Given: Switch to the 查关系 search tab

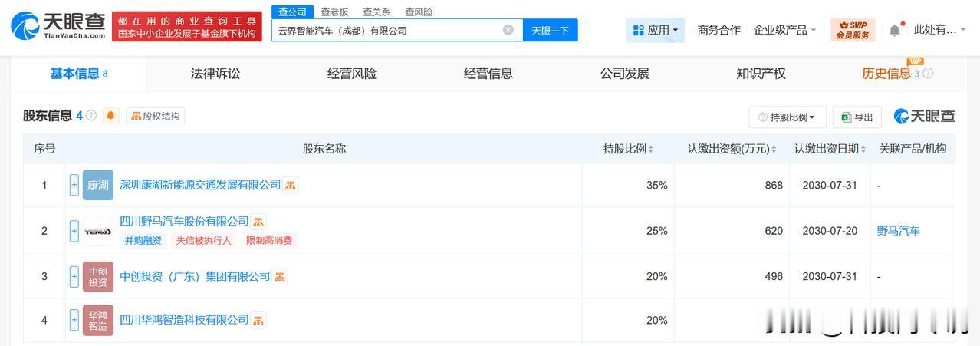Looking at the screenshot, I should (x=377, y=12).
